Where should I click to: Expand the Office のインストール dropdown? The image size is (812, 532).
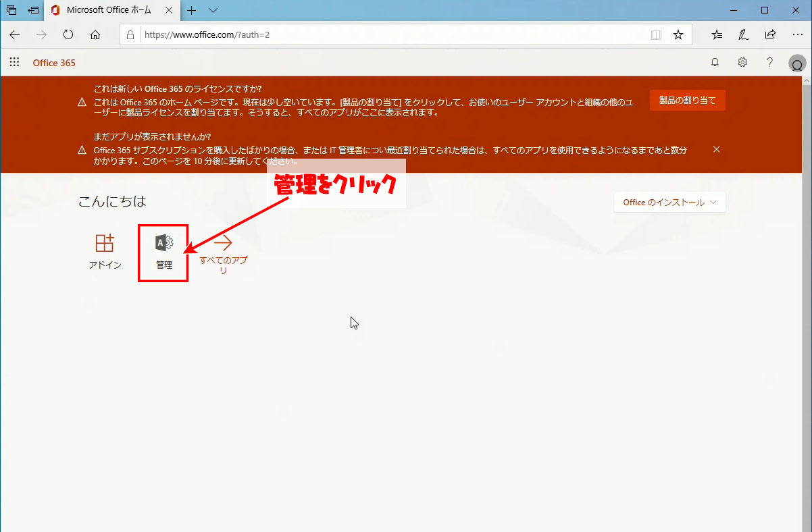(669, 203)
